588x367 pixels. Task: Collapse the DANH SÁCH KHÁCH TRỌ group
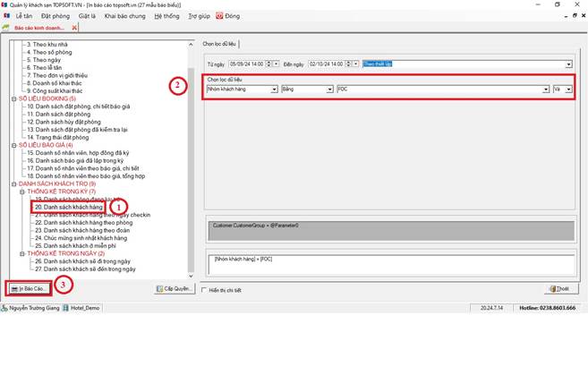coord(14,184)
